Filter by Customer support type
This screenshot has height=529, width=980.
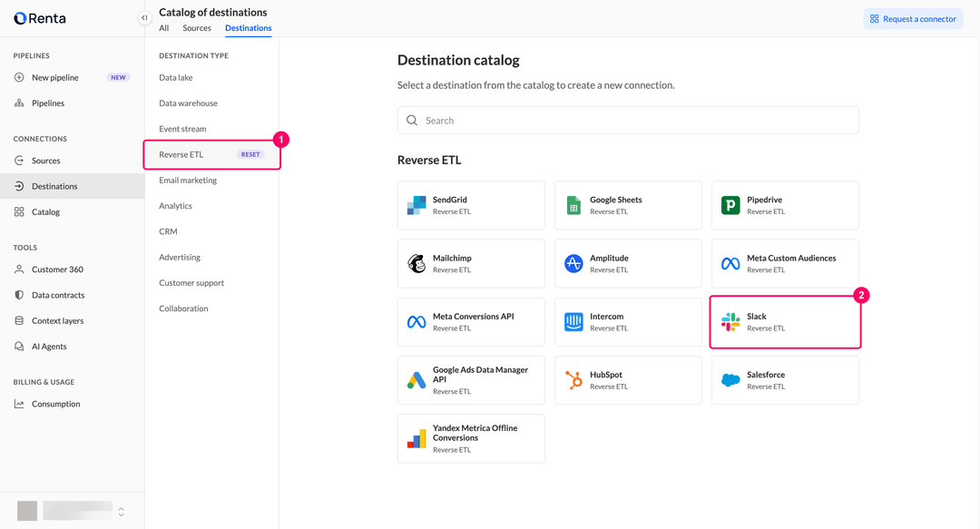191,282
